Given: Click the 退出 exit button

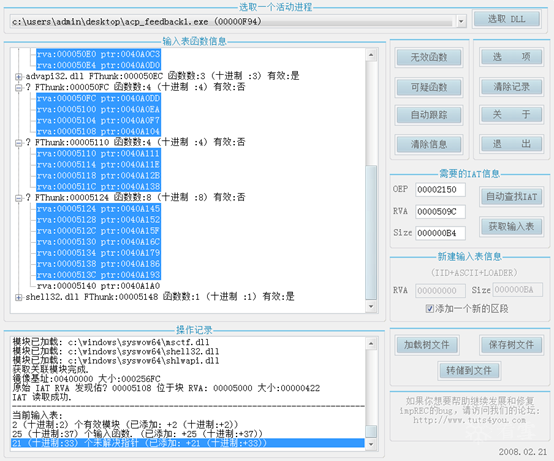Looking at the screenshot, I should pyautogui.click(x=511, y=144).
